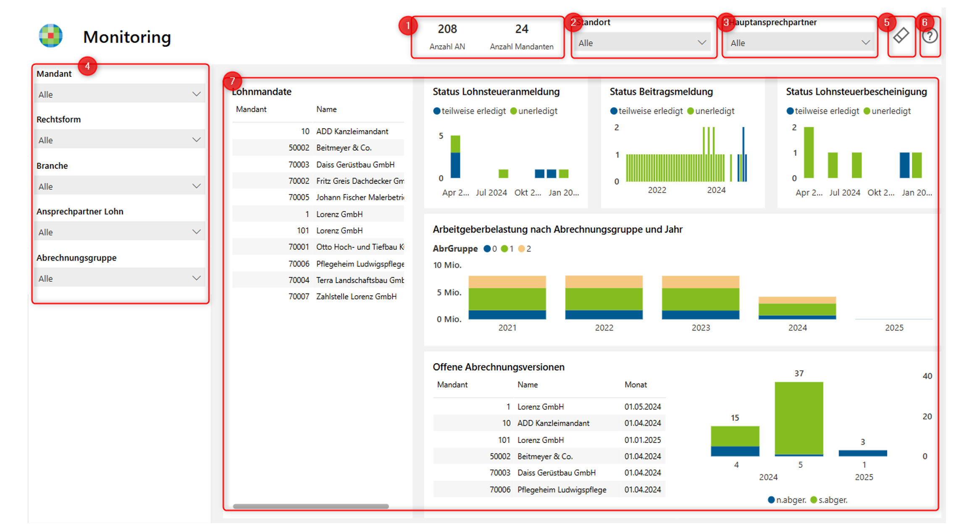Click the 2024 bar in Arbeitgeberbelastung chart
Viewport: 980px width, 529px height.
coord(797,308)
